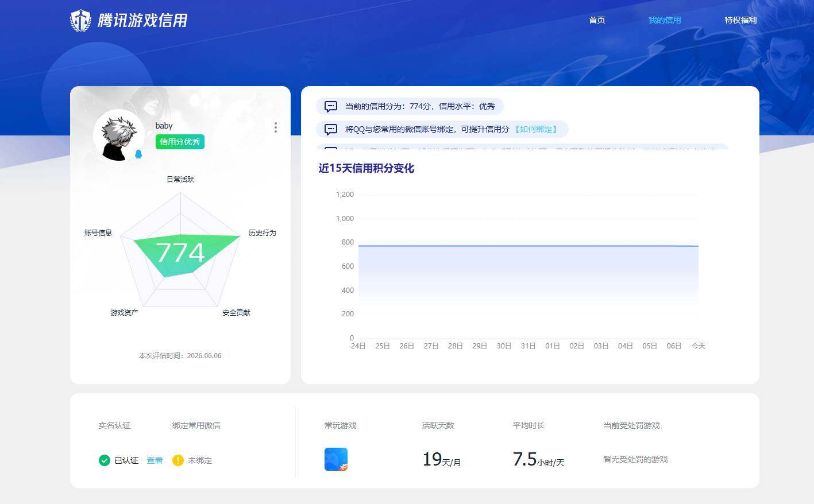Image resolution: width=814 pixels, height=504 pixels.
Task: Click the 01日 label on the chart axis
Action: [552, 346]
